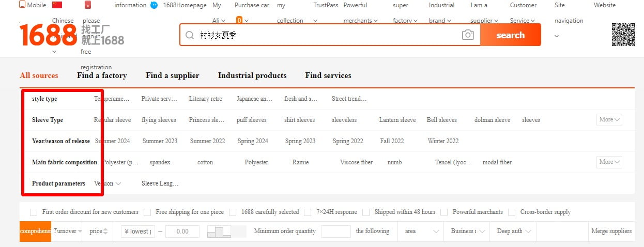Image resolution: width=644 pixels, height=247 pixels.
Task: Click the camera image search icon
Action: (467, 35)
